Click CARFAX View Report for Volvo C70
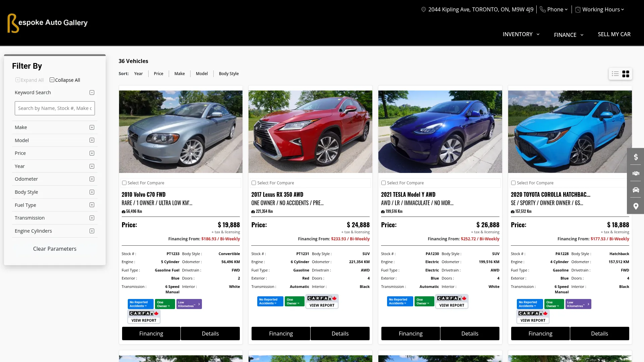The height and width of the screenshot is (362, 644). click(x=144, y=317)
